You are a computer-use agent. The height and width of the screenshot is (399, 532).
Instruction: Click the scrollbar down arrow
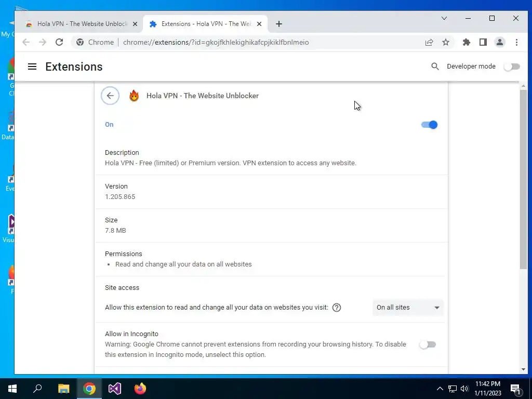pyautogui.click(x=523, y=369)
